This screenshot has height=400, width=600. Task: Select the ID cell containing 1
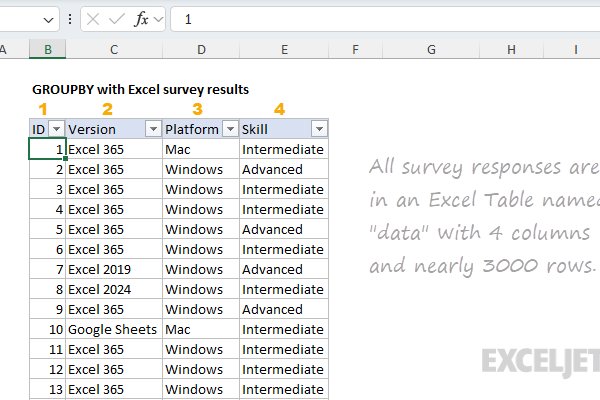[x=47, y=149]
